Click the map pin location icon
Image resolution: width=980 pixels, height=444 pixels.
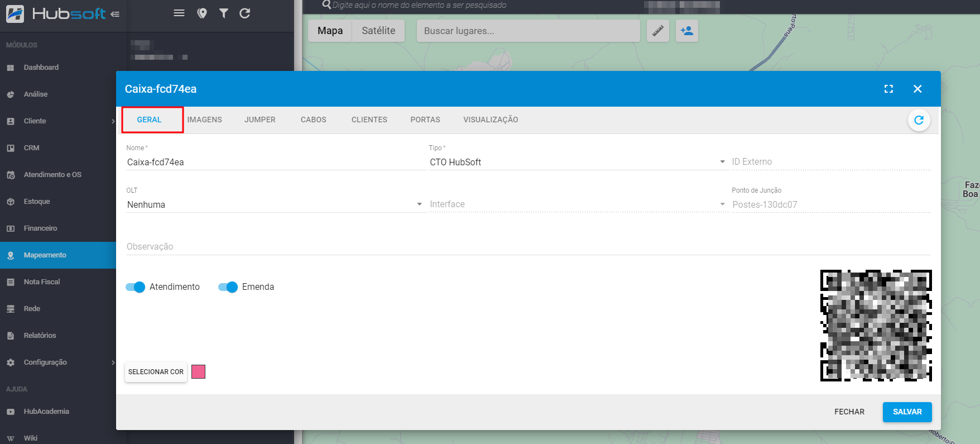pos(202,13)
